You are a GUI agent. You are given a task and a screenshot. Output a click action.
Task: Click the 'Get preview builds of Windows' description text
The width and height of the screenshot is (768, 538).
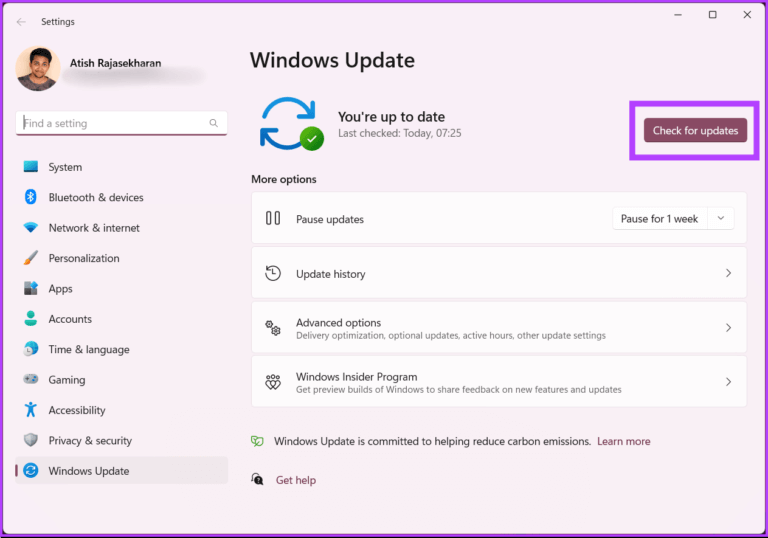[x=458, y=390]
